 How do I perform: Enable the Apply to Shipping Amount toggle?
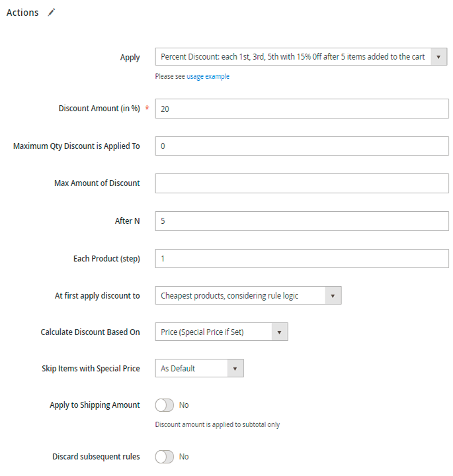coord(164,405)
